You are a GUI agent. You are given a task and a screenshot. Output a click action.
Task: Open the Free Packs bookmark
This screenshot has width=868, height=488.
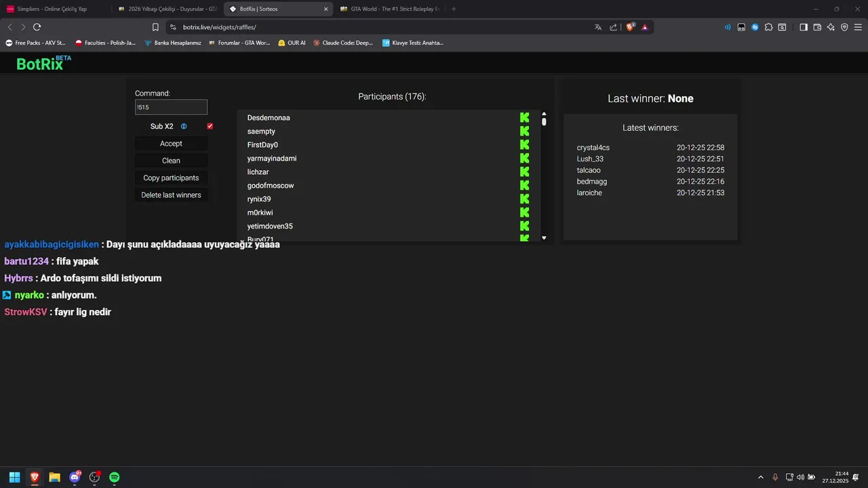[x=35, y=43]
